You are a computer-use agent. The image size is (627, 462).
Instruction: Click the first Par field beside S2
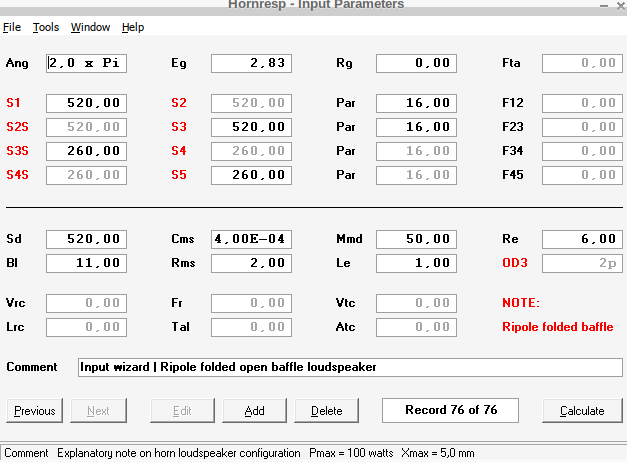click(x=416, y=103)
